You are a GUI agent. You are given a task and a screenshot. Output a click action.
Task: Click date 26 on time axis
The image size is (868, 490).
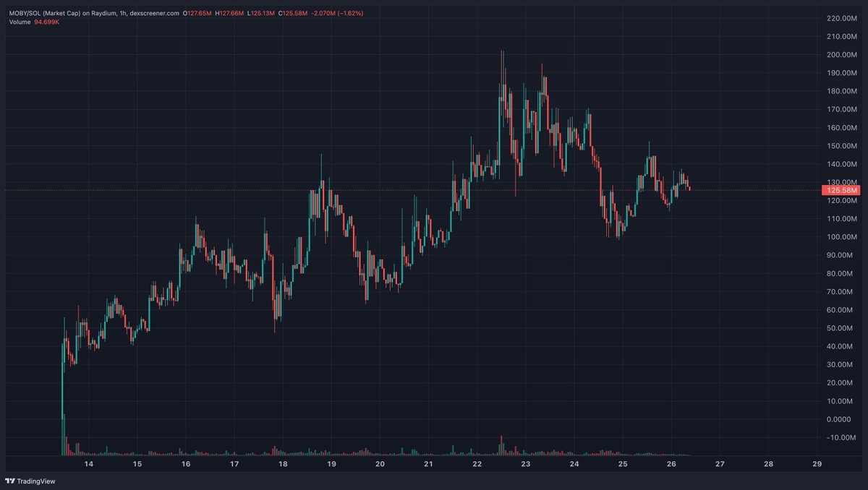pyautogui.click(x=671, y=464)
